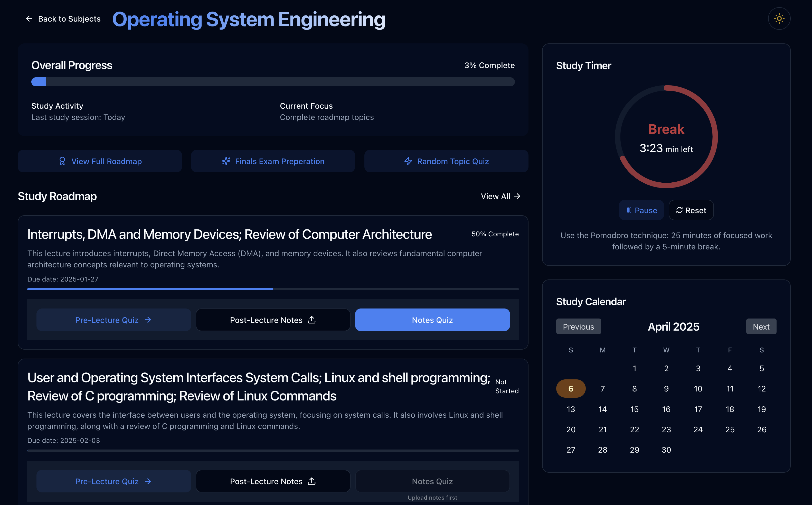Screen dimensions: 812x505
Task: Pause the study timer
Action: coord(641,210)
